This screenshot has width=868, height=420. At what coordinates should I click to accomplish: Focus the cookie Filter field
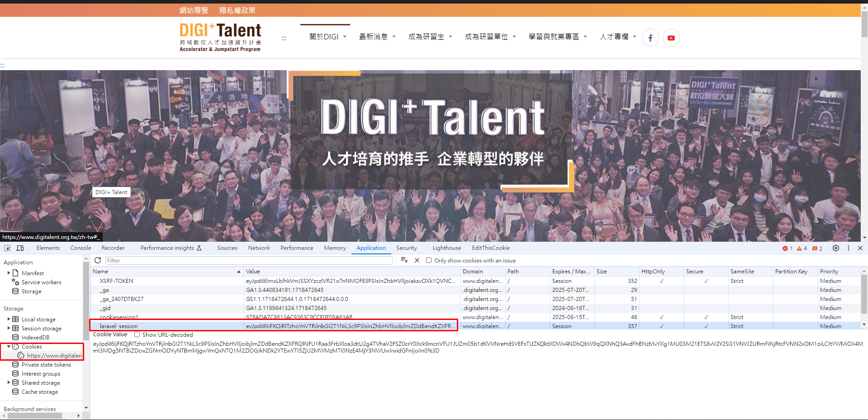coord(249,260)
